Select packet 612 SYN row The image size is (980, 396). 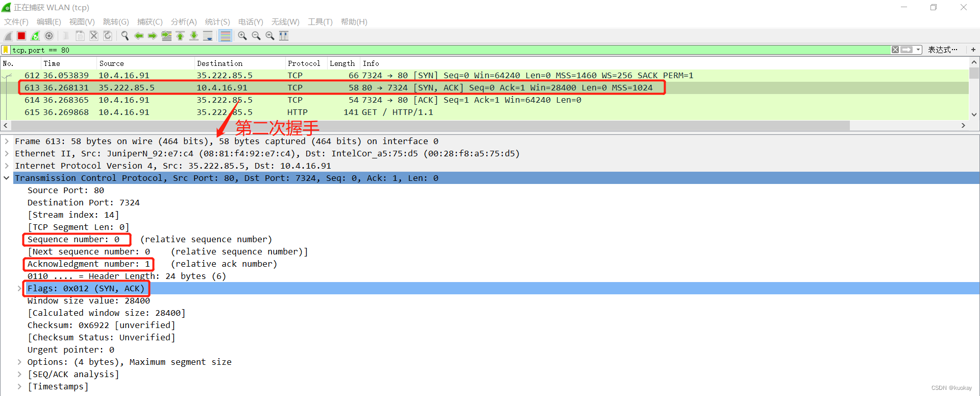[484, 75]
